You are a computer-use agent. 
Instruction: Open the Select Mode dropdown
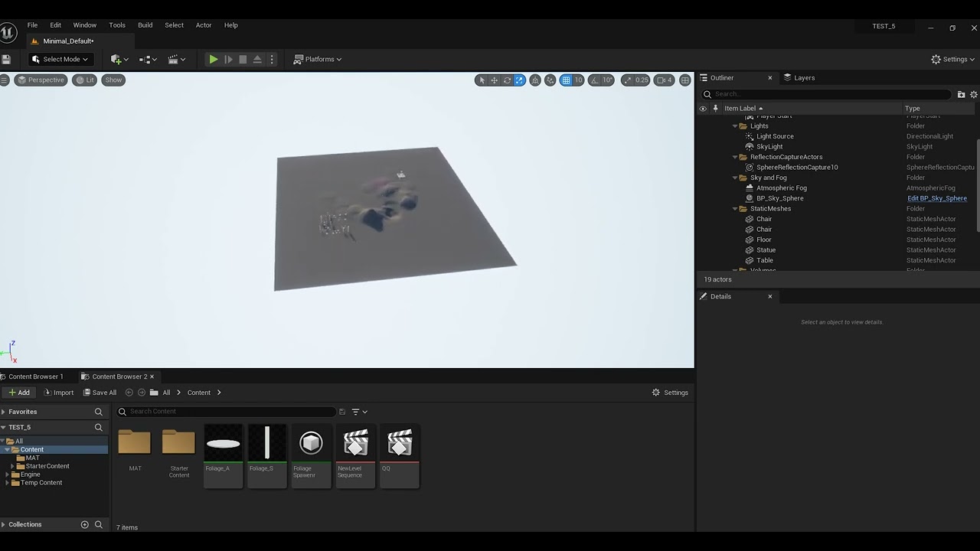(x=60, y=59)
